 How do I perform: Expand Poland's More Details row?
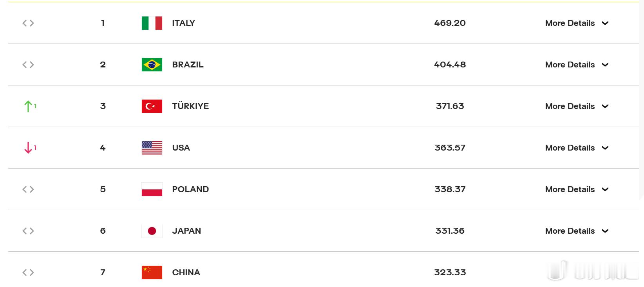click(x=577, y=189)
